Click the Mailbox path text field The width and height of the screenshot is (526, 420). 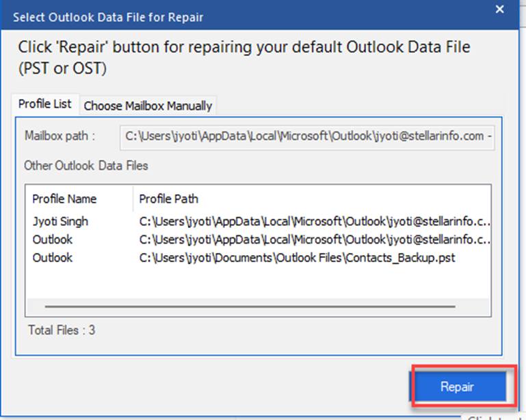coord(307,135)
